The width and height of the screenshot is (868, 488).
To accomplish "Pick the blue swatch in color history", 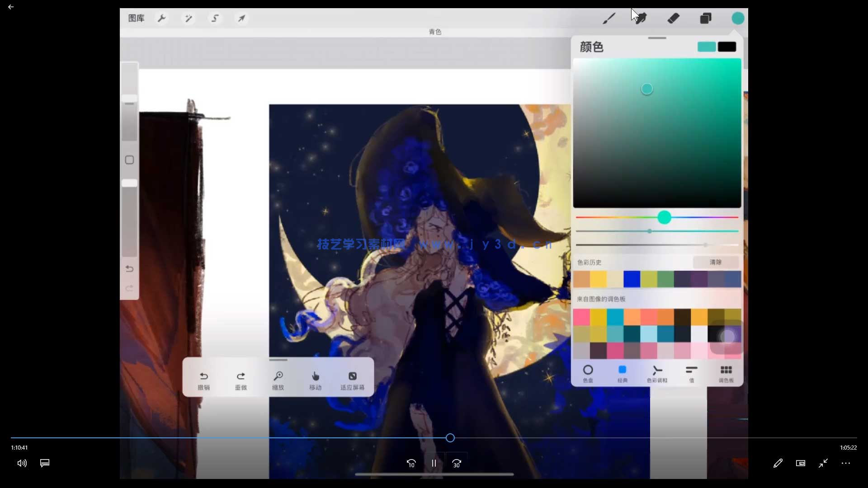I will pyautogui.click(x=632, y=279).
